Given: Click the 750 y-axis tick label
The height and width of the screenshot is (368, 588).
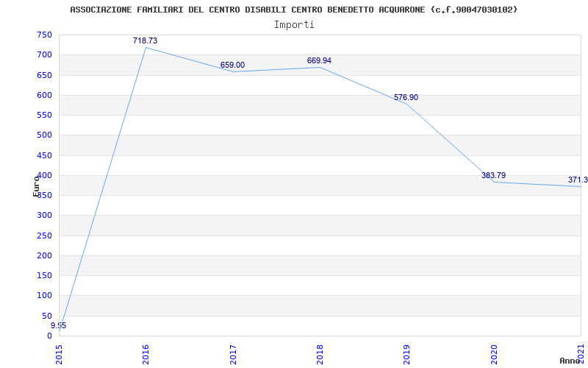Looking at the screenshot, I should pyautogui.click(x=44, y=35).
